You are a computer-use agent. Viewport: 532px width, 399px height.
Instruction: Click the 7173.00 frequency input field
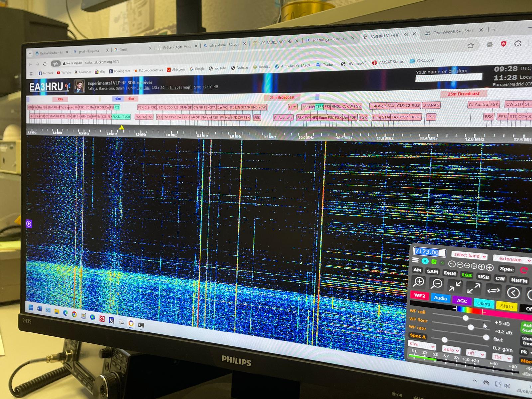pos(429,252)
